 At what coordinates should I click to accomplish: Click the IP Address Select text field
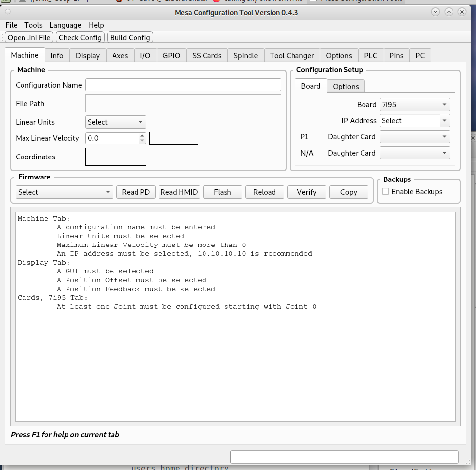tap(410, 120)
